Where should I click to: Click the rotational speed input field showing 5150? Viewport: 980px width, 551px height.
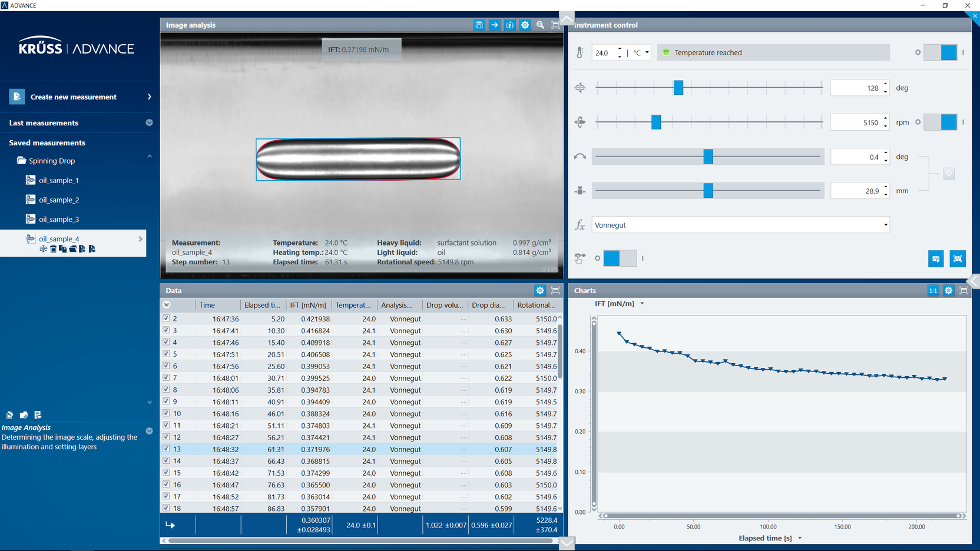[x=856, y=122]
